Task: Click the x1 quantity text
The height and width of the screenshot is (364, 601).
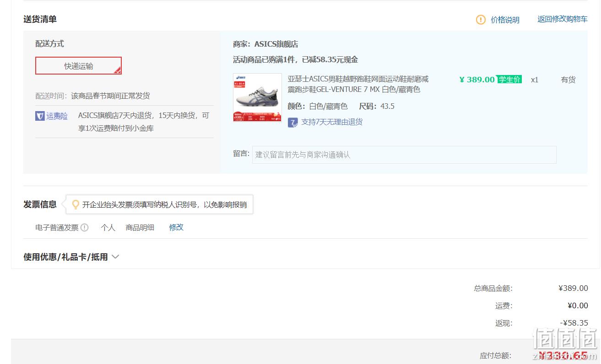Action: [535, 80]
